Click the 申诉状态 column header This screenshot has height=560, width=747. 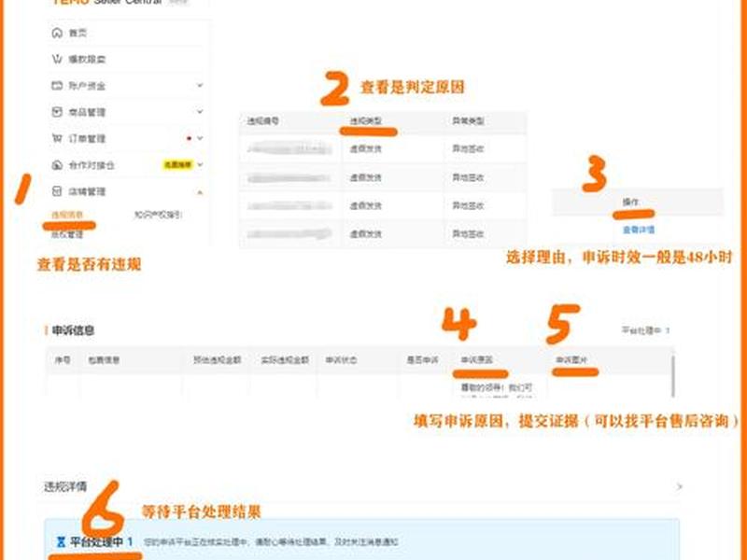[x=342, y=360]
